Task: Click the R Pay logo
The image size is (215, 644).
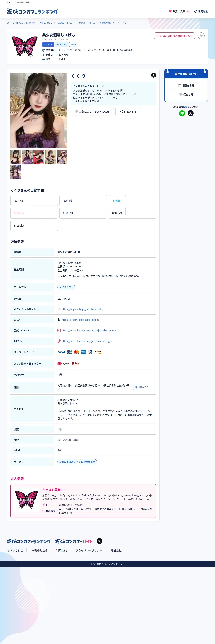Action: pyautogui.click(x=76, y=363)
